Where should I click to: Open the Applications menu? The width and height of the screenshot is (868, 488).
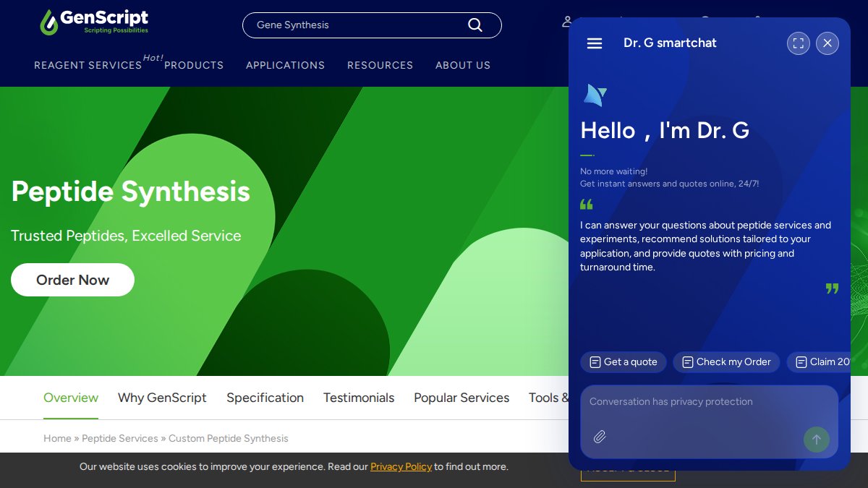[285, 65]
